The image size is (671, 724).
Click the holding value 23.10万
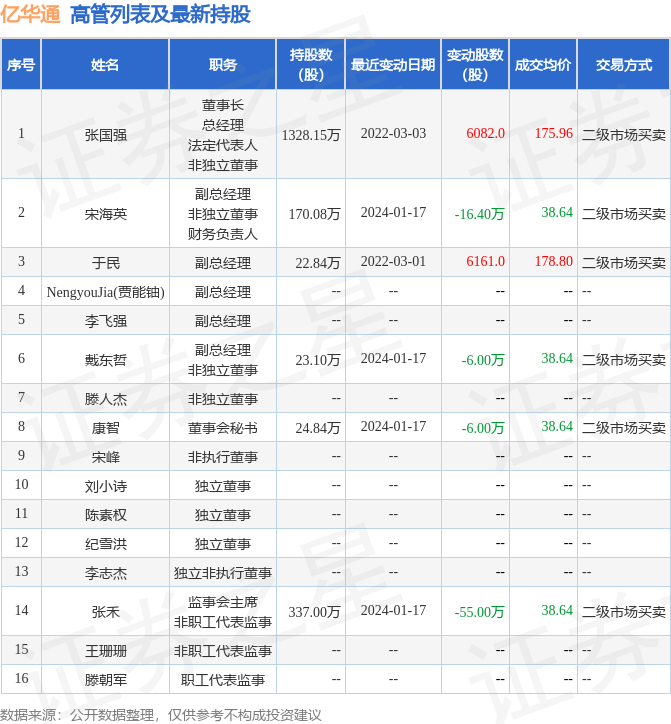[x=318, y=360]
